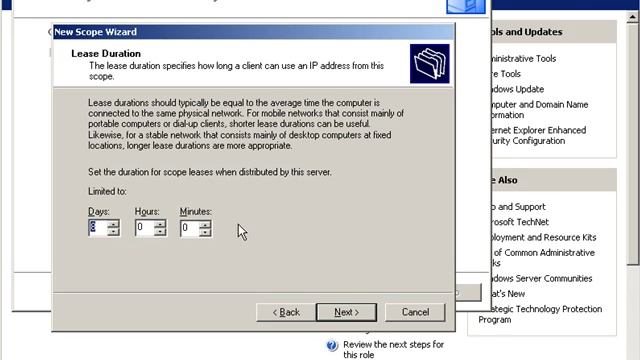
Task: Go Back in the New Scope Wizard
Action: [x=286, y=312]
